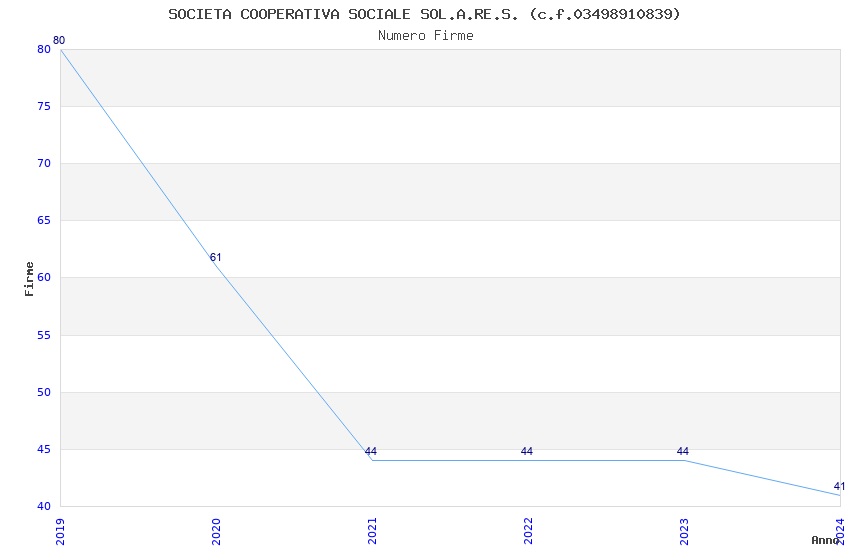
Task: Click y-axis tick label 55
Action: point(44,335)
